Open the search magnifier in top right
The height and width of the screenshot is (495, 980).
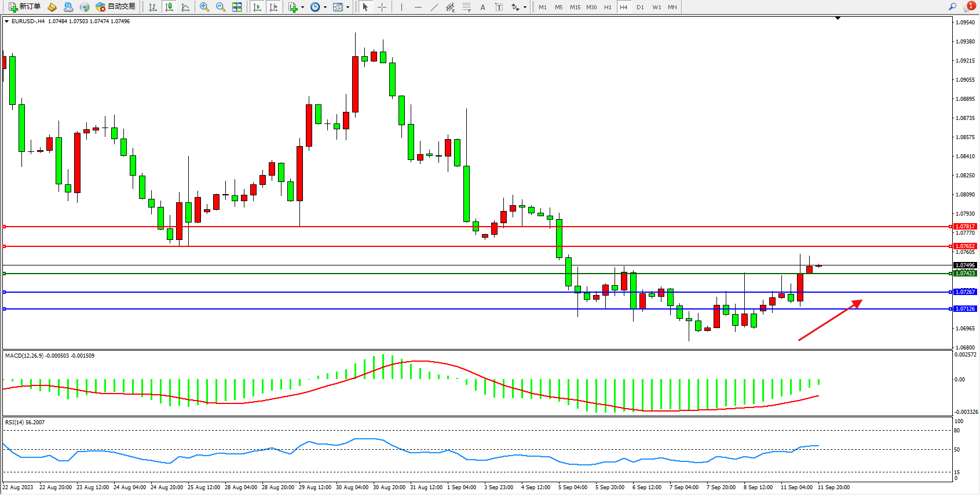pos(952,7)
